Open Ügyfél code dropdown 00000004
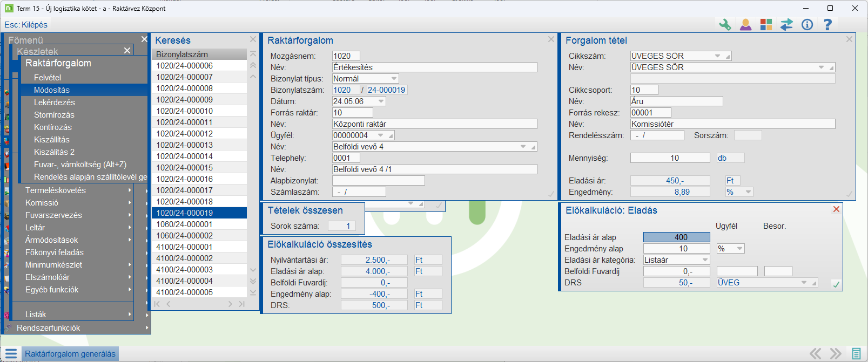The height and width of the screenshot is (362, 868). point(381,135)
